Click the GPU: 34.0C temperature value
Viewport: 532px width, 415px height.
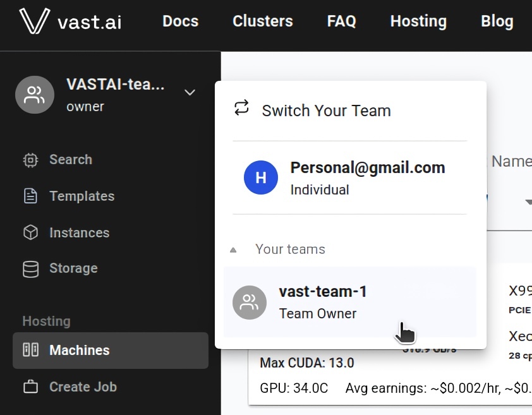[x=294, y=388]
